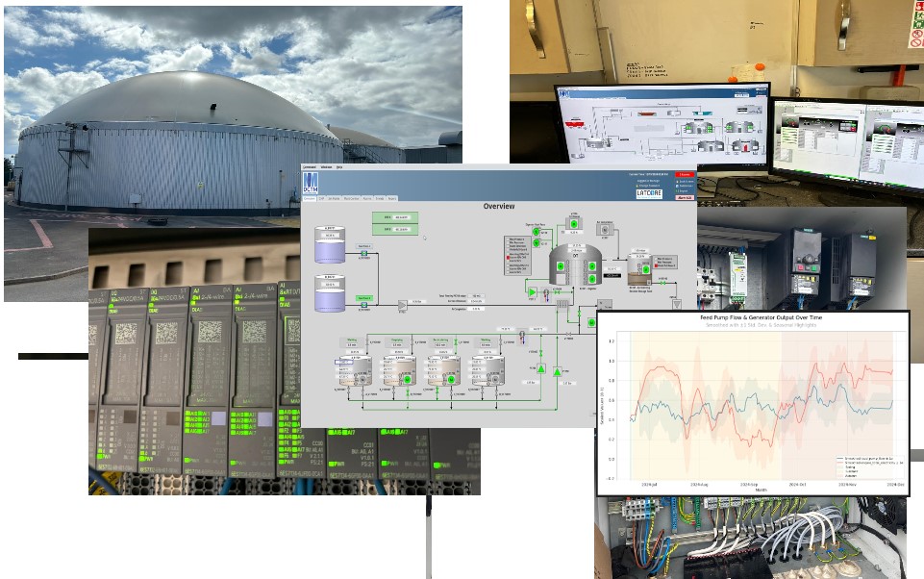Click the Feed Pump Flow chart title

756,317
